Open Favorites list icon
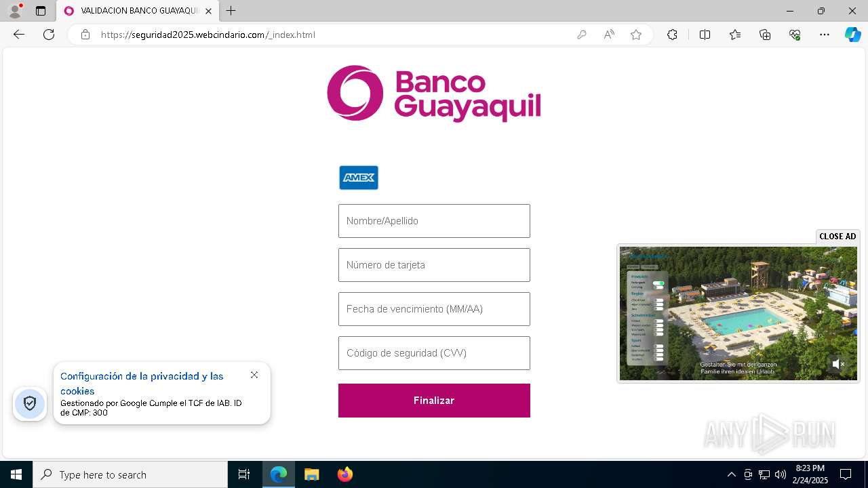 (x=735, y=35)
